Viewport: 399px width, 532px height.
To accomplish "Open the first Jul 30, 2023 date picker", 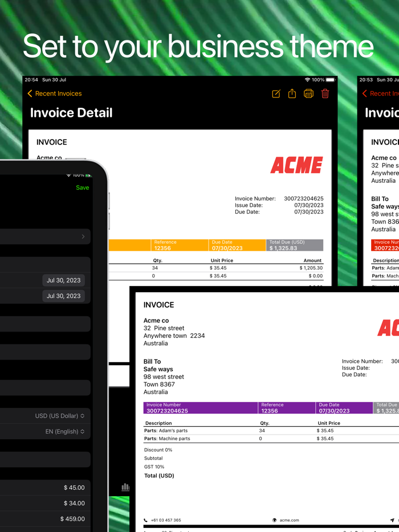I will click(x=63, y=281).
